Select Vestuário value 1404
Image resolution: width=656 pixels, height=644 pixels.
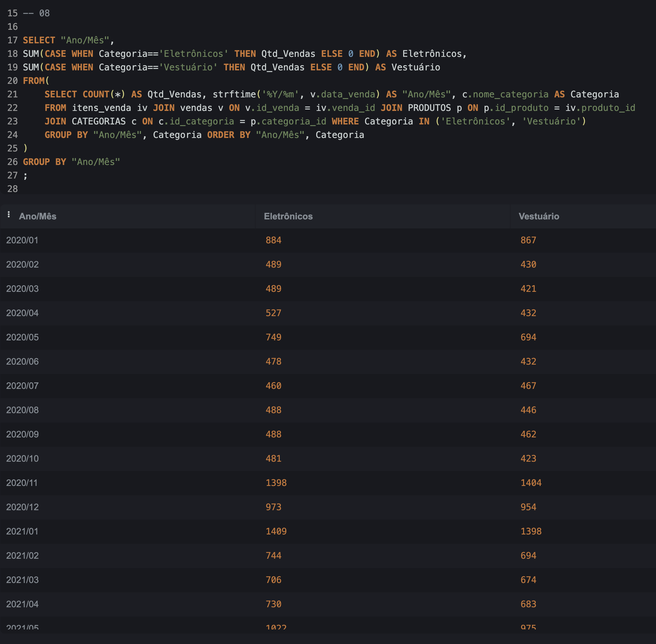[531, 483]
